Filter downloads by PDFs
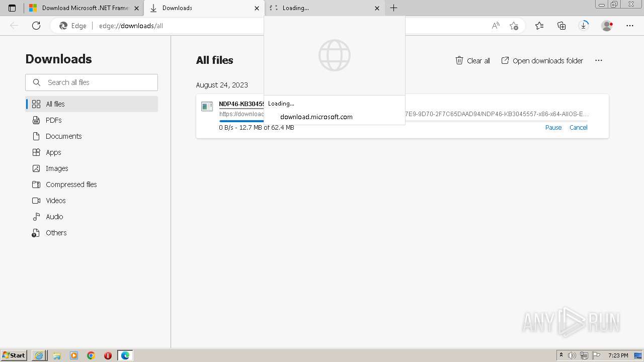This screenshot has height=362, width=644. [92, 120]
